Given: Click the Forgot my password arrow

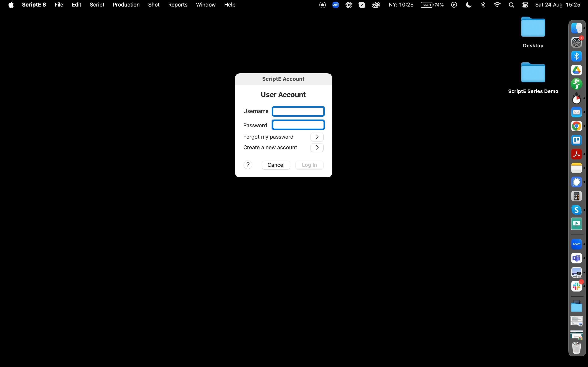Looking at the screenshot, I should [317, 137].
